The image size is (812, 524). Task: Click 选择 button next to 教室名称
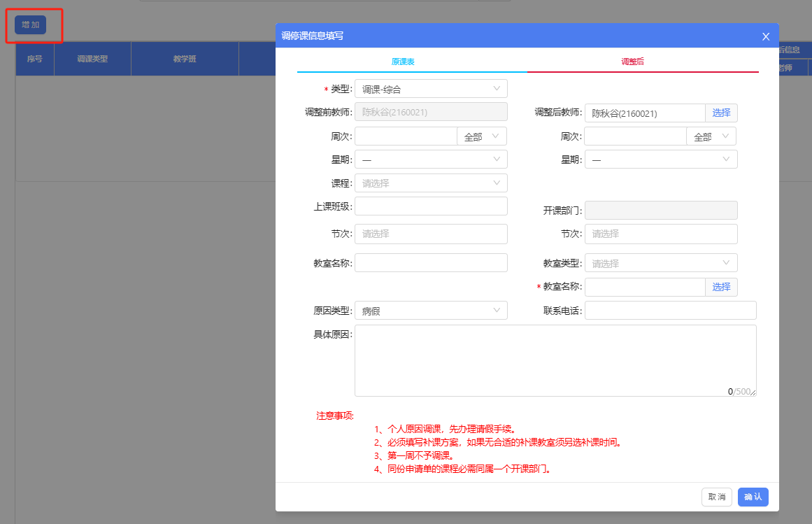(x=721, y=287)
